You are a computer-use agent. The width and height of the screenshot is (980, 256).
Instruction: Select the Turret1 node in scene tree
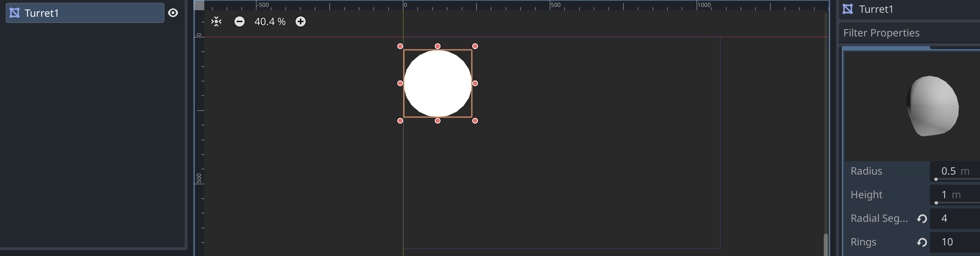[84, 13]
